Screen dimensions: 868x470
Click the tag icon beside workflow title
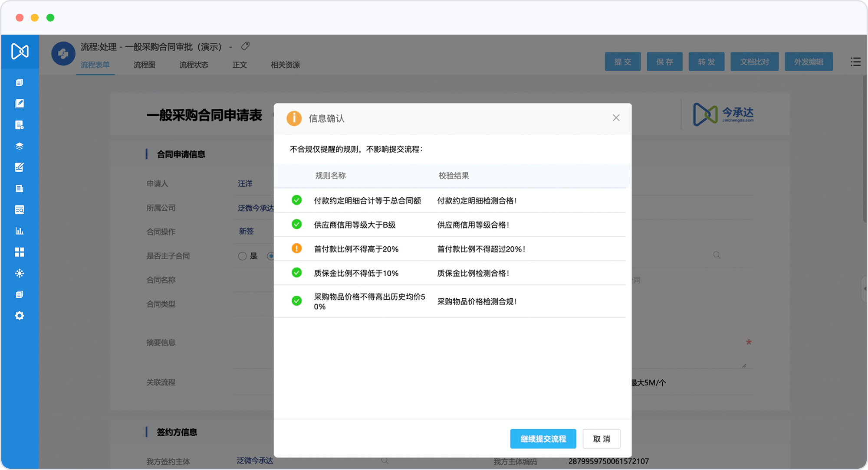click(x=245, y=46)
